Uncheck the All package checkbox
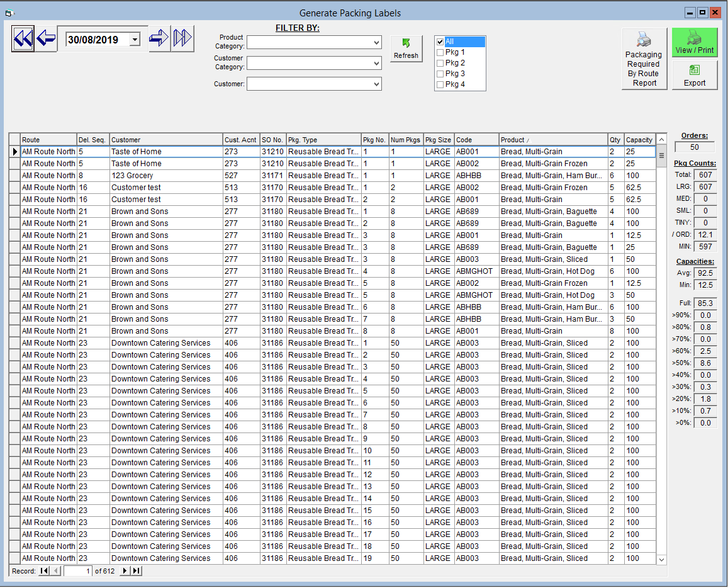This screenshot has height=588, width=728. (x=440, y=42)
